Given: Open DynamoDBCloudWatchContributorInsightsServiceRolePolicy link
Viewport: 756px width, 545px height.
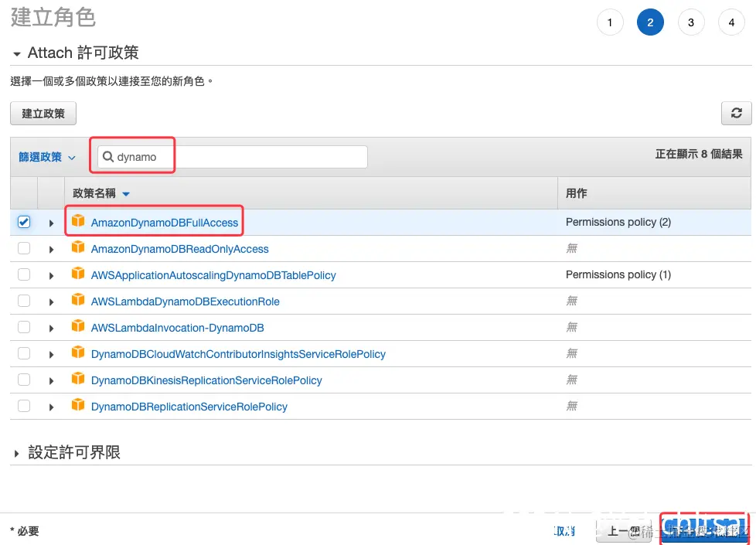Looking at the screenshot, I should click(x=238, y=354).
